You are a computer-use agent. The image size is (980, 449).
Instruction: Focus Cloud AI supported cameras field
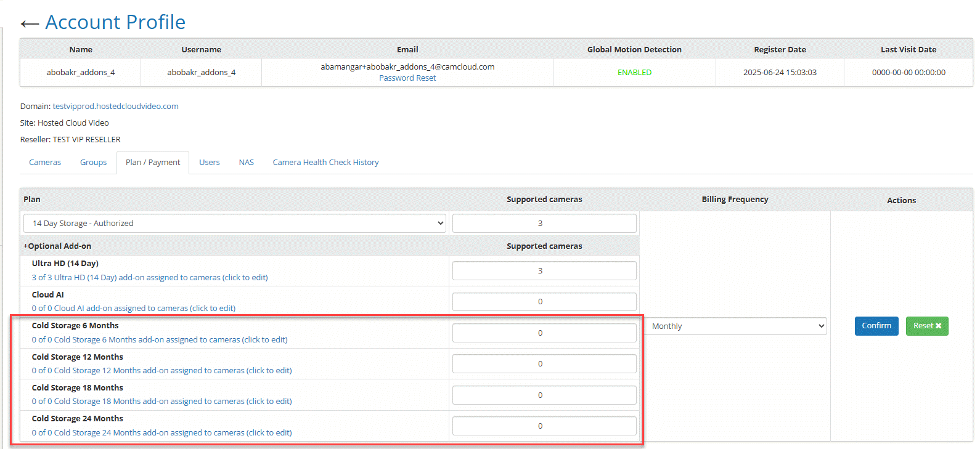pyautogui.click(x=544, y=302)
